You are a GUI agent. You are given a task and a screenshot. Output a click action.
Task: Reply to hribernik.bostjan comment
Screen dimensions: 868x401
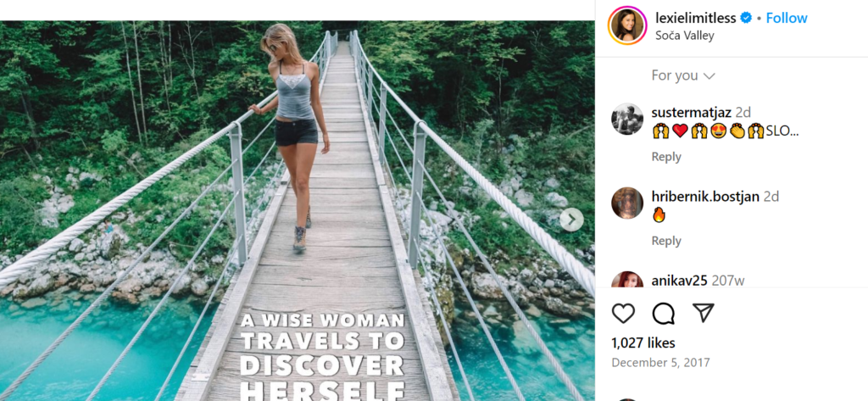pyautogui.click(x=666, y=241)
